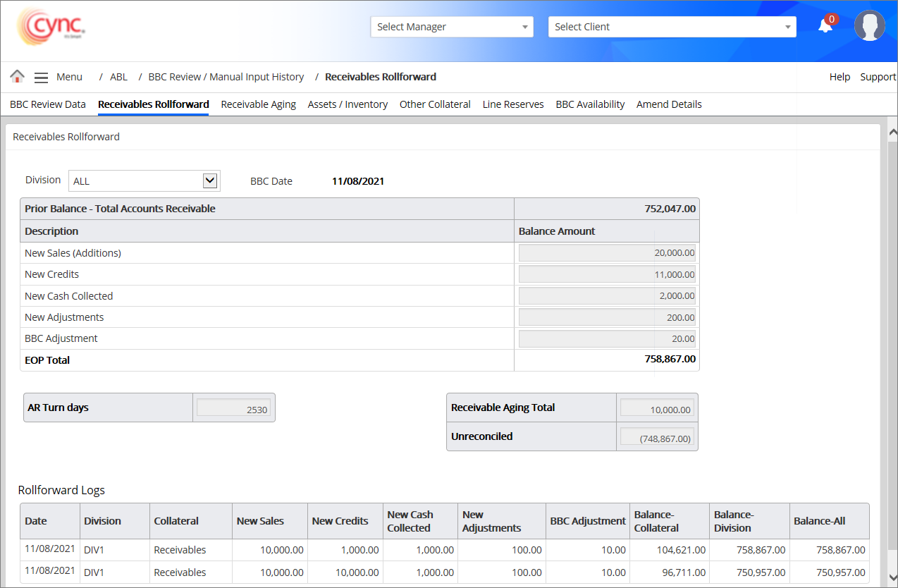
Task: Click the Receivable Aging Total field
Action: [x=656, y=408]
